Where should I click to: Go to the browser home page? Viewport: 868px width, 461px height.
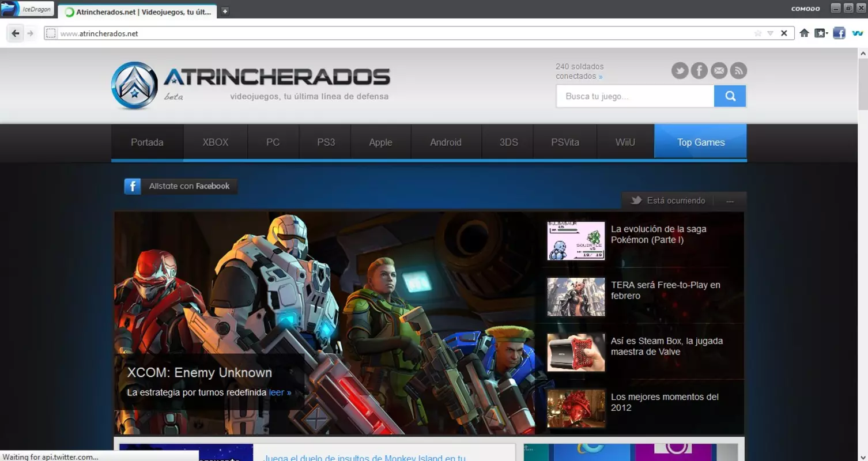click(804, 33)
